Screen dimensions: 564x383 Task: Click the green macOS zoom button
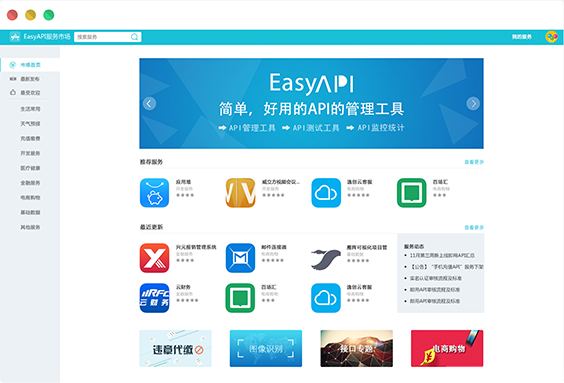click(x=49, y=15)
